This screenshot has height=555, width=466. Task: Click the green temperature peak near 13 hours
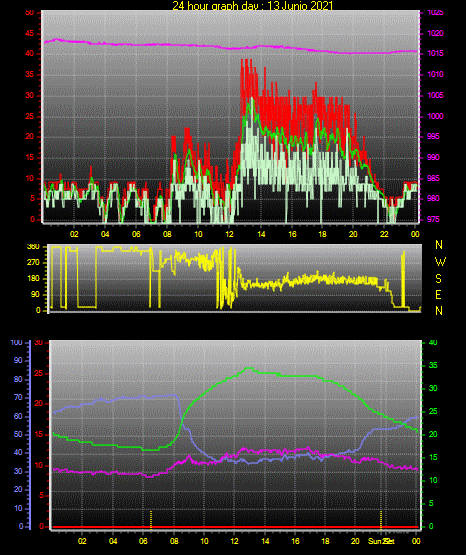click(x=249, y=368)
